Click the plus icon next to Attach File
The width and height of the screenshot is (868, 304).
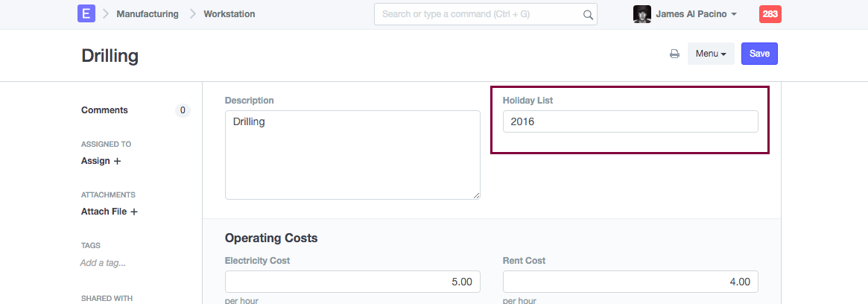click(x=134, y=212)
